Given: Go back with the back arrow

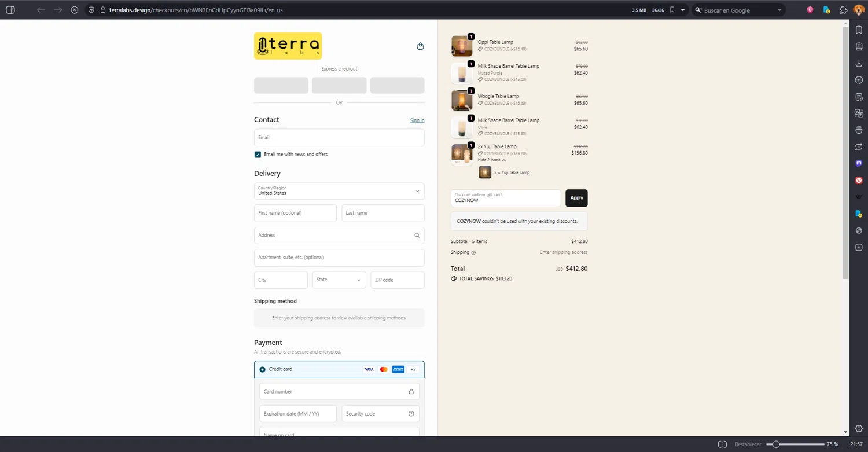Looking at the screenshot, I should click(41, 10).
